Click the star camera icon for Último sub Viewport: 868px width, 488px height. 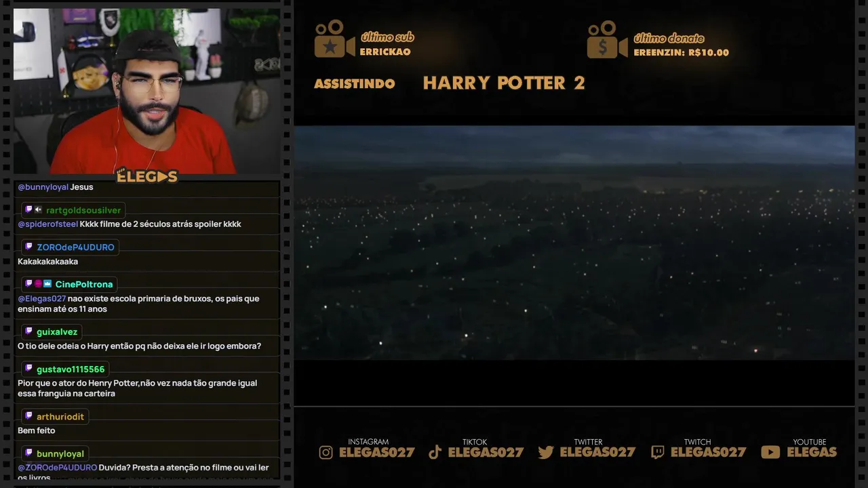click(334, 39)
